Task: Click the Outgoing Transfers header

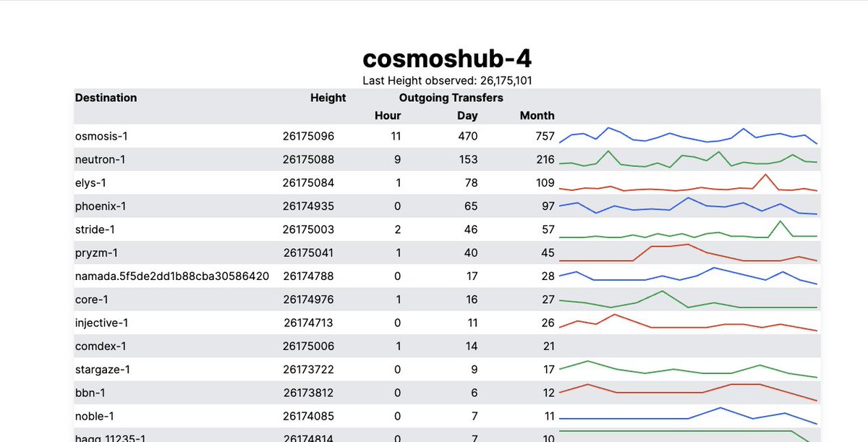Action: point(451,98)
